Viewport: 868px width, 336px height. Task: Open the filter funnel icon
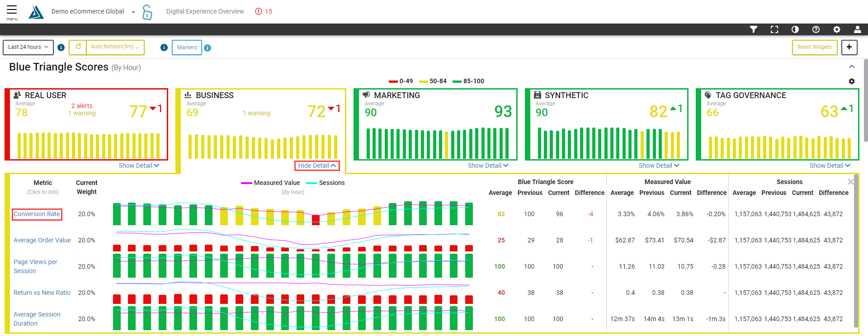(x=754, y=29)
